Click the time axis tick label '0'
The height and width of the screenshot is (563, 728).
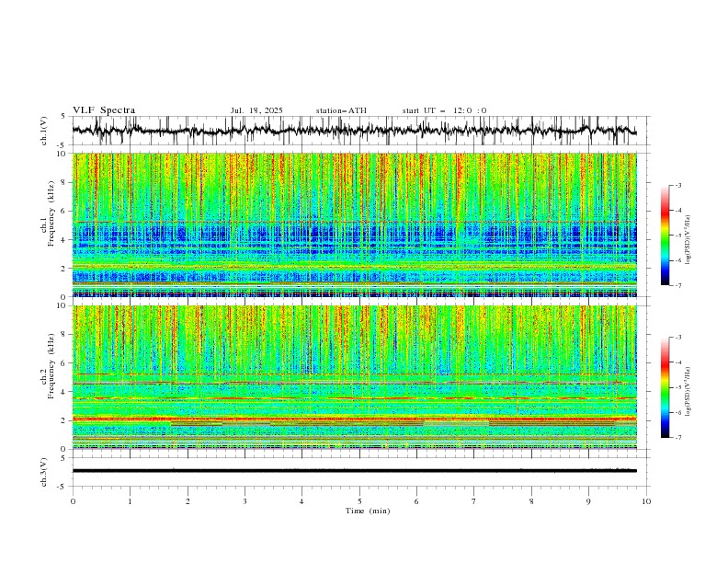click(73, 501)
